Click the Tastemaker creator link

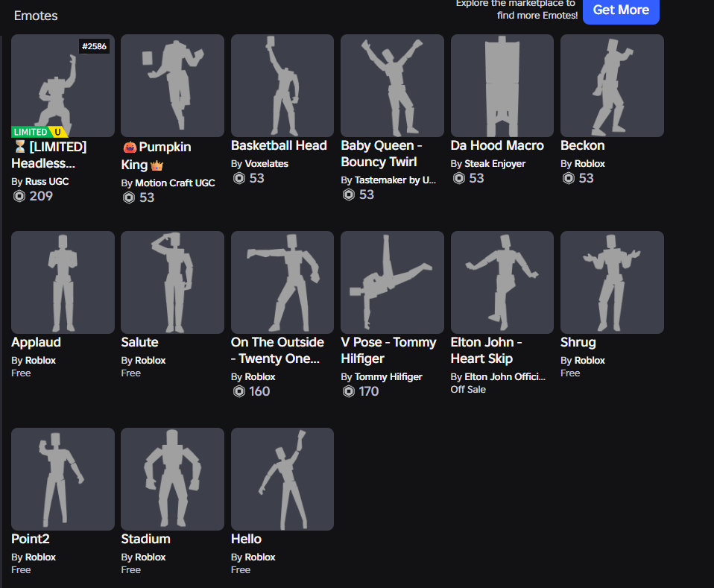point(395,180)
